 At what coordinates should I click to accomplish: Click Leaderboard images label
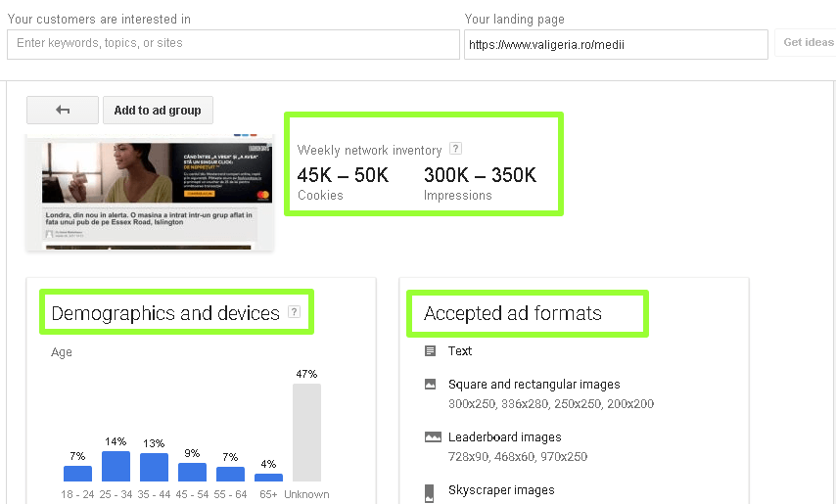tap(505, 437)
